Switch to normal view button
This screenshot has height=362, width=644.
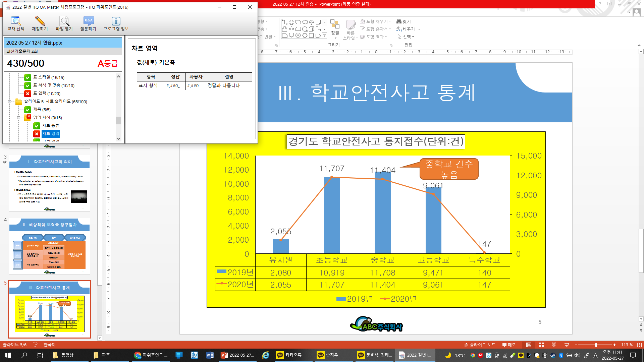point(529,345)
